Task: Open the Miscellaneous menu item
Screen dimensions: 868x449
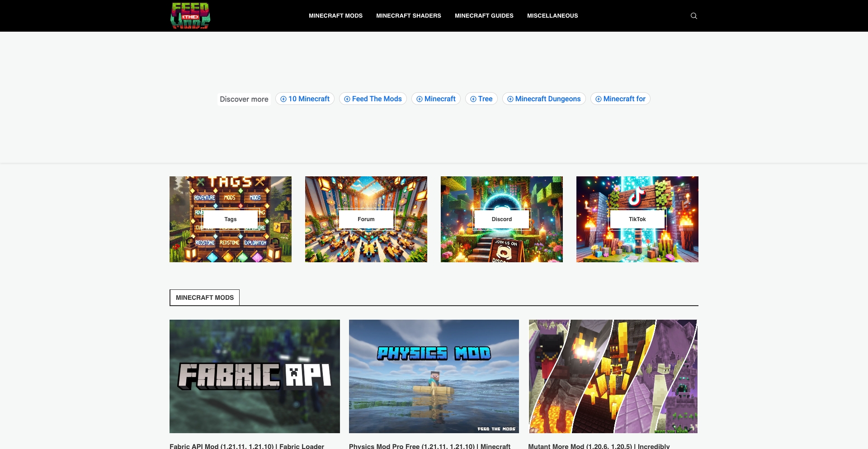Action: coord(552,15)
